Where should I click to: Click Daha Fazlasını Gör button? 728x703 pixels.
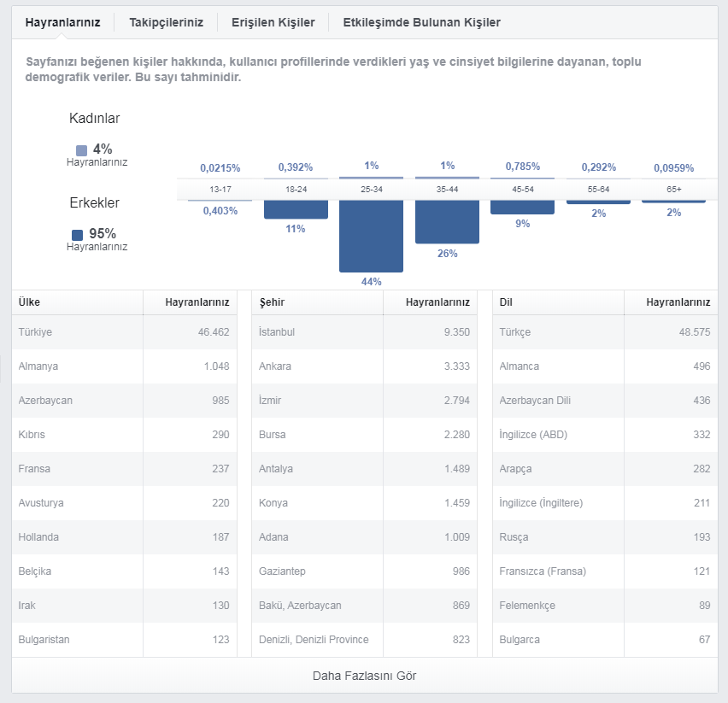pos(365,676)
